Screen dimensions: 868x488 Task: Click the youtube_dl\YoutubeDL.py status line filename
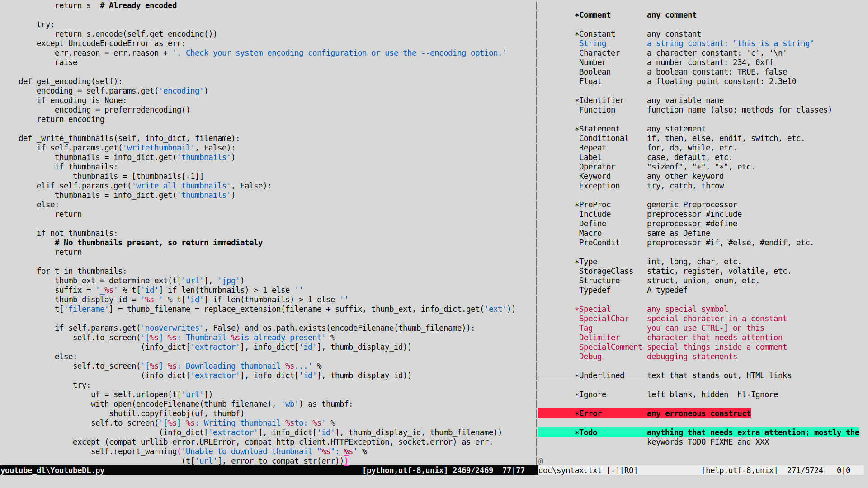pyautogui.click(x=52, y=470)
